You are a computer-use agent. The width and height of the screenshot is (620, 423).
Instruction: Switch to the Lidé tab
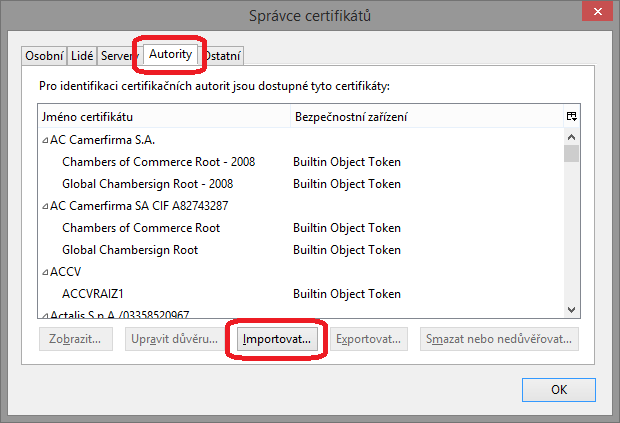pos(82,56)
